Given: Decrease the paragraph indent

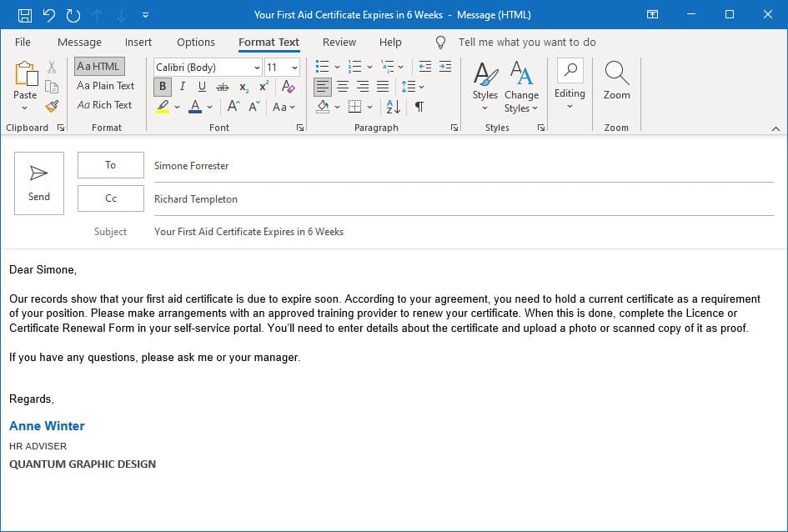Looking at the screenshot, I should (x=425, y=67).
